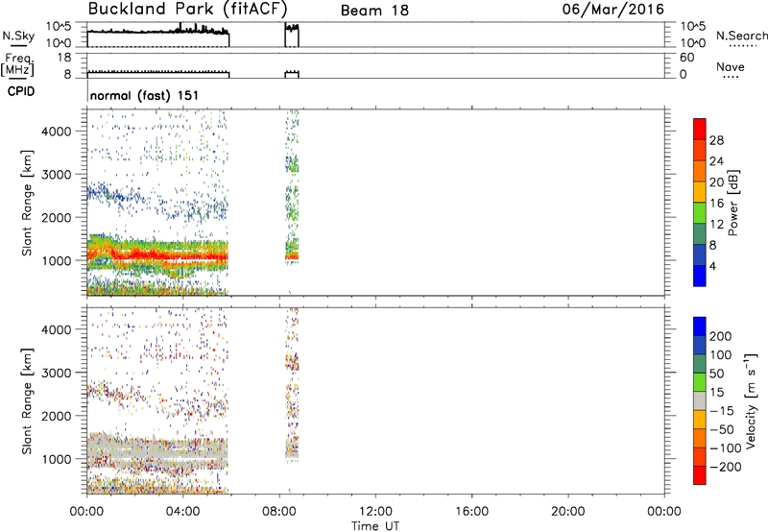Viewport: 768px width, 532px height.
Task: Click the '20:00' time axis label
Action: click(x=567, y=512)
